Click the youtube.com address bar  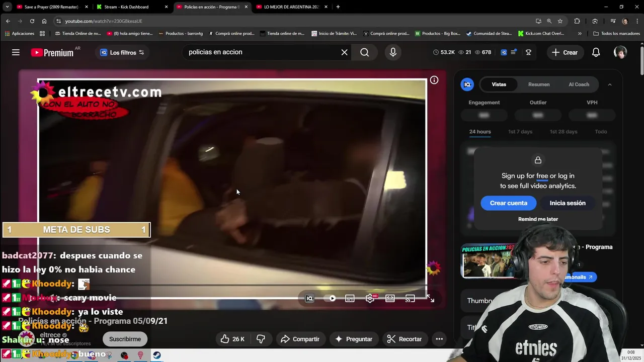(292, 21)
